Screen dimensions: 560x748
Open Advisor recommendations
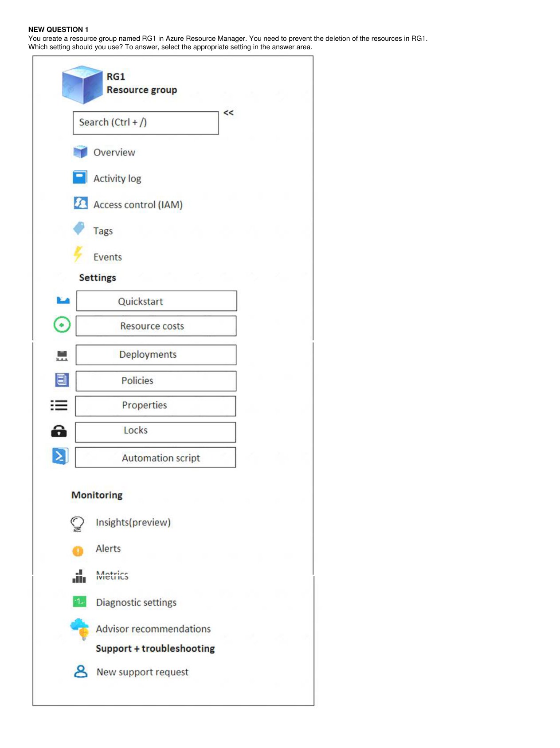point(153,629)
